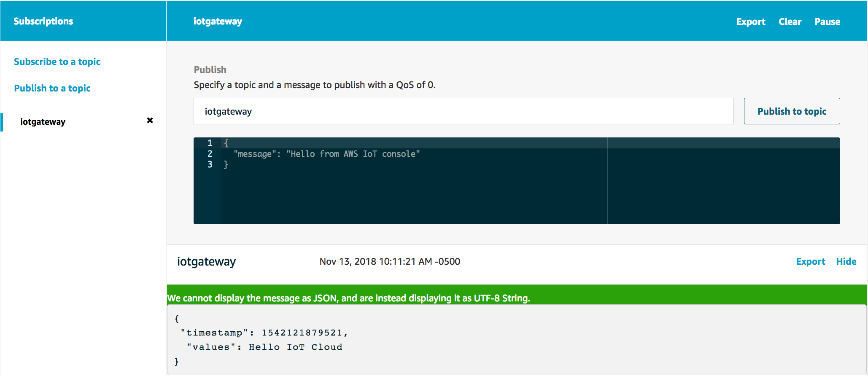Open the Publish to a topic link
The width and height of the screenshot is (868, 376).
(52, 88)
